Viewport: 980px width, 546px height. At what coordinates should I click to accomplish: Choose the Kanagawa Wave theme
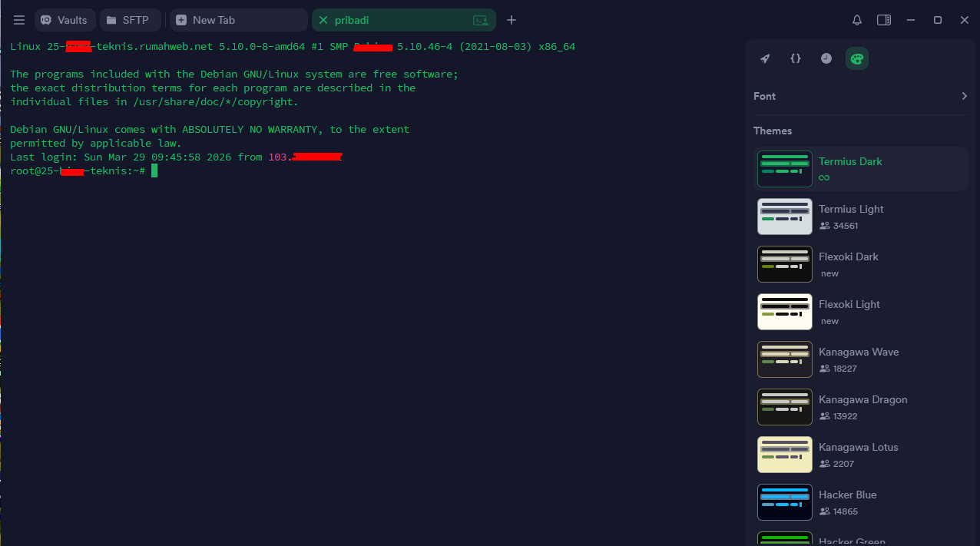[x=859, y=352]
